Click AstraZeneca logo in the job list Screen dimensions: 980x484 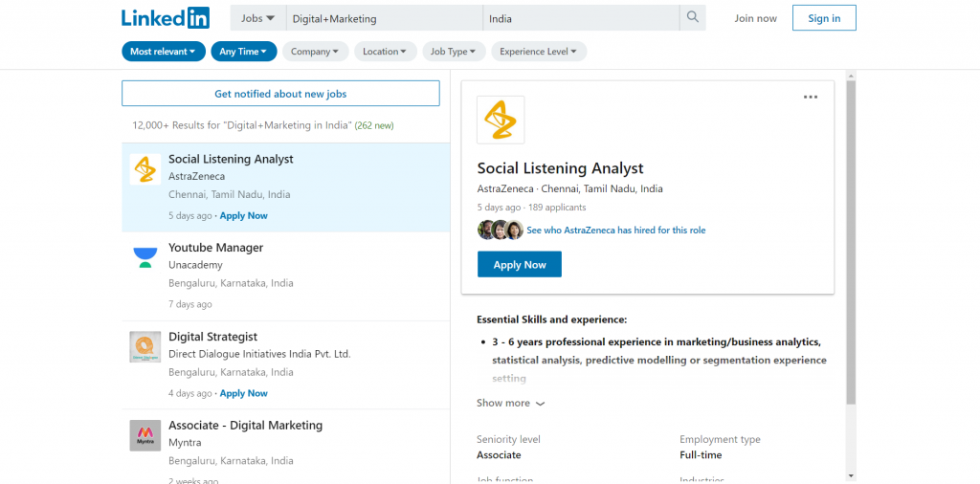[145, 169]
